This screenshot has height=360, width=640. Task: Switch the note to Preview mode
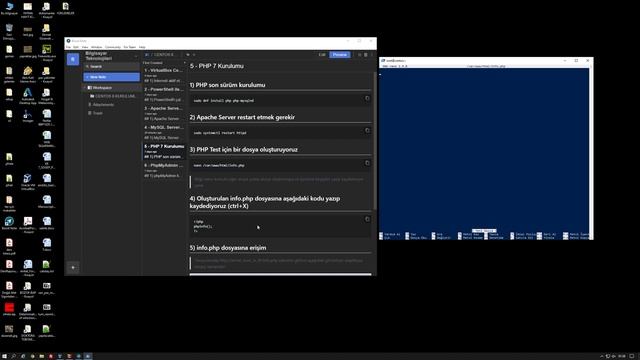pos(340,55)
